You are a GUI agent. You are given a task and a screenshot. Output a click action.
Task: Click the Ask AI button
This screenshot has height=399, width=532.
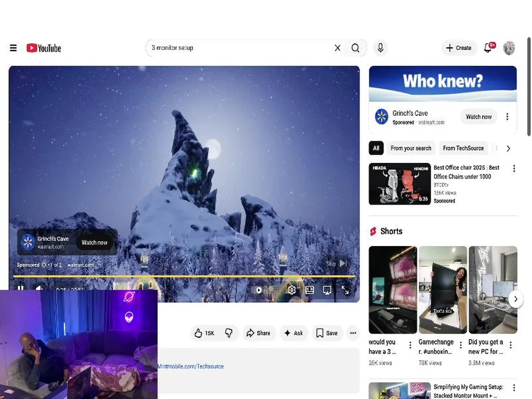(294, 333)
